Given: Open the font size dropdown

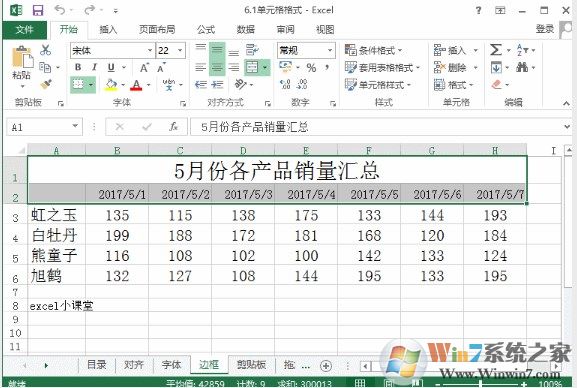Looking at the screenshot, I should coord(180,50).
